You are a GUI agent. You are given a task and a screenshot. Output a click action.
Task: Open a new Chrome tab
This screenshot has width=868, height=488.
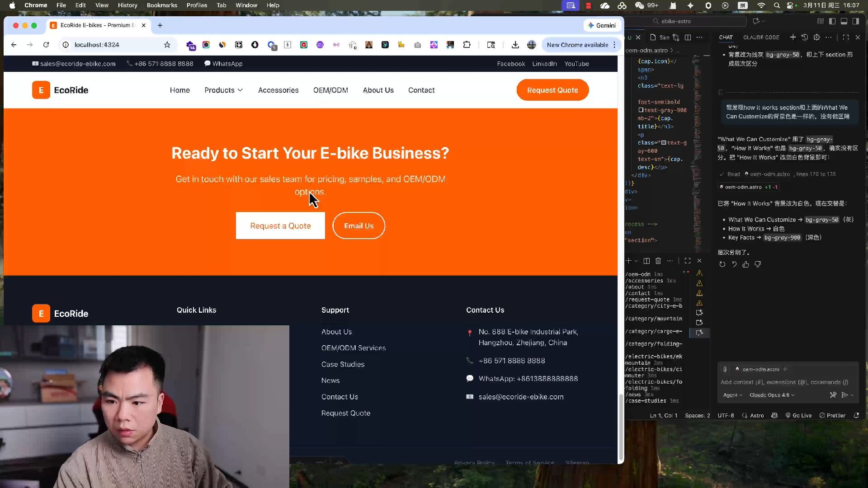point(160,25)
